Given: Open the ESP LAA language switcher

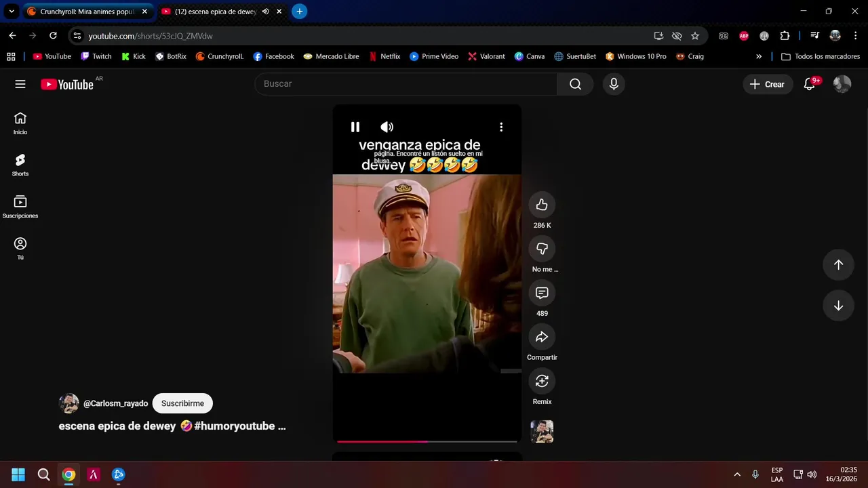Looking at the screenshot, I should point(777,474).
